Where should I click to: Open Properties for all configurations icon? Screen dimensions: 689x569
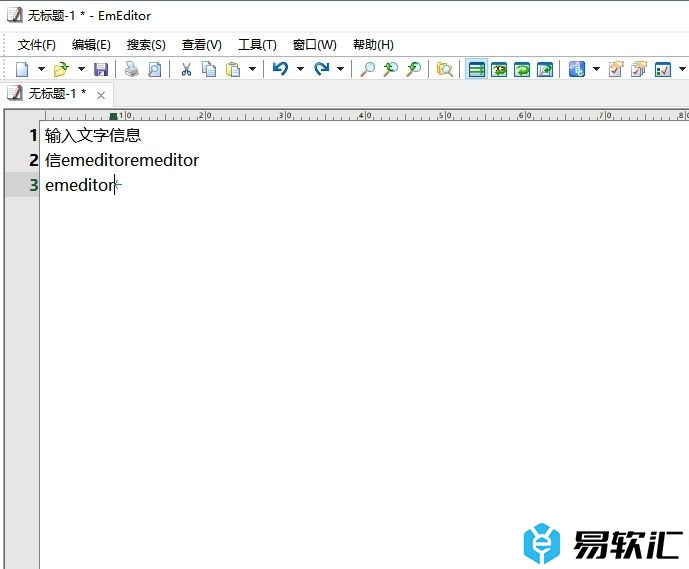[x=638, y=69]
